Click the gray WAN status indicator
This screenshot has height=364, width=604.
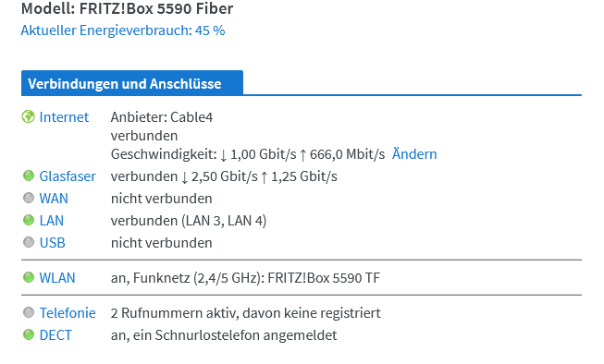point(29,198)
